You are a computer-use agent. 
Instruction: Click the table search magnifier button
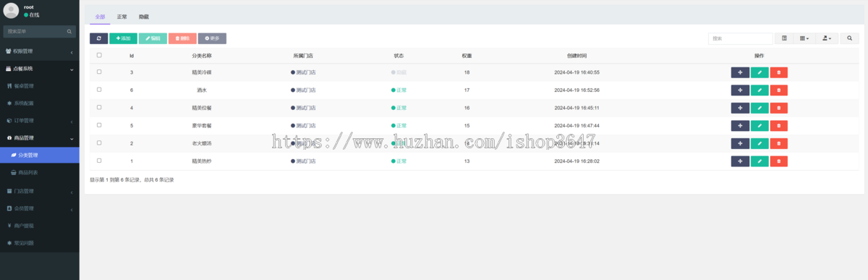point(850,38)
